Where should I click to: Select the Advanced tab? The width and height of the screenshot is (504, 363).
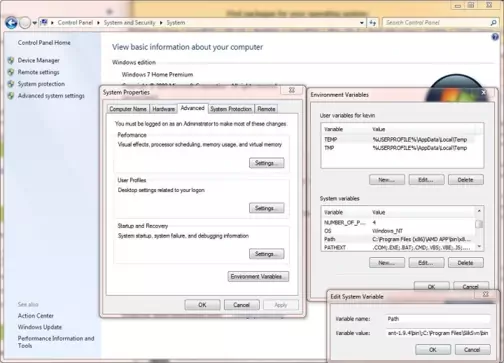193,108
